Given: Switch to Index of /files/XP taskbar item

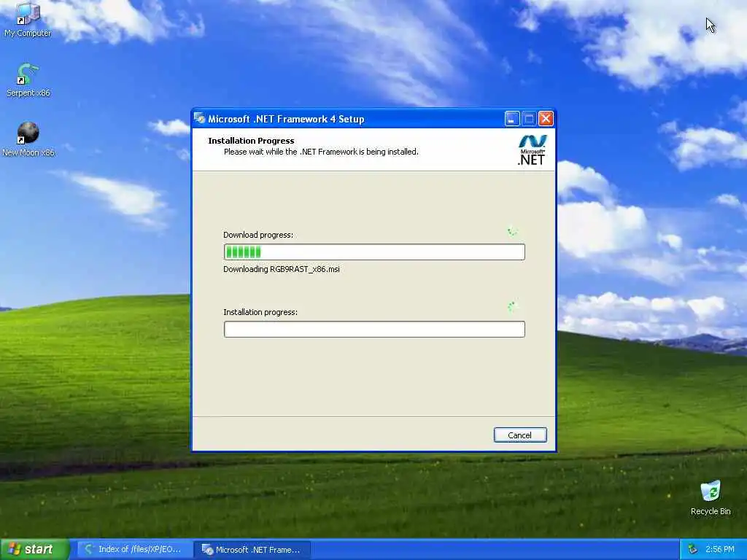Looking at the screenshot, I should pyautogui.click(x=134, y=550).
